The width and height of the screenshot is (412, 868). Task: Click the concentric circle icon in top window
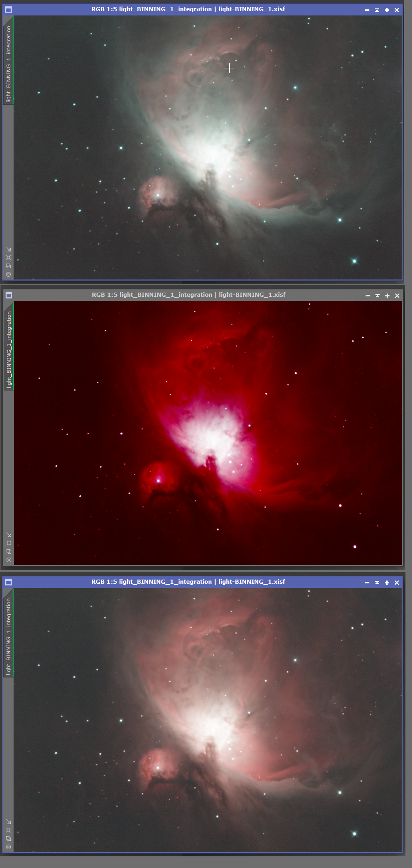8,274
